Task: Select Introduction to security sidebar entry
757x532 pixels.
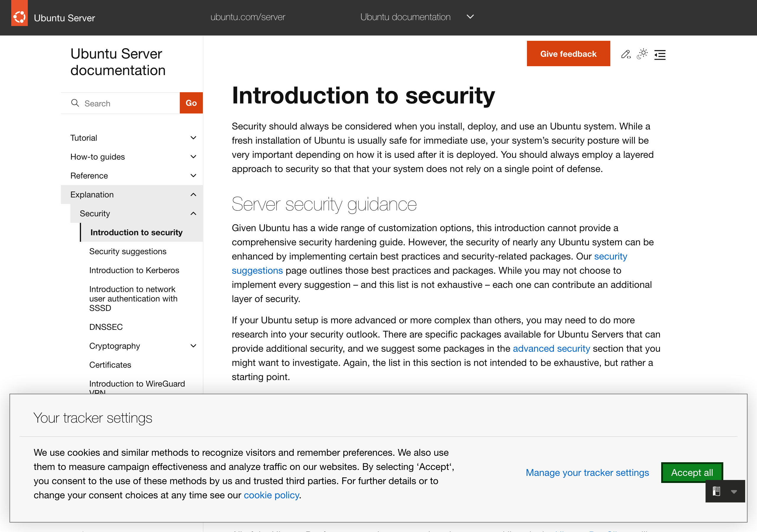Action: pos(137,232)
